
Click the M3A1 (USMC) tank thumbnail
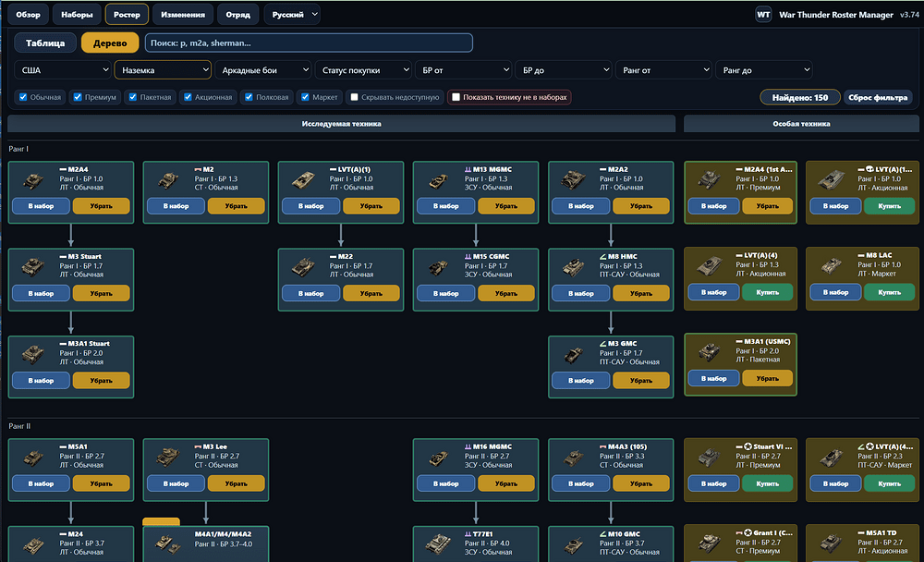point(710,352)
